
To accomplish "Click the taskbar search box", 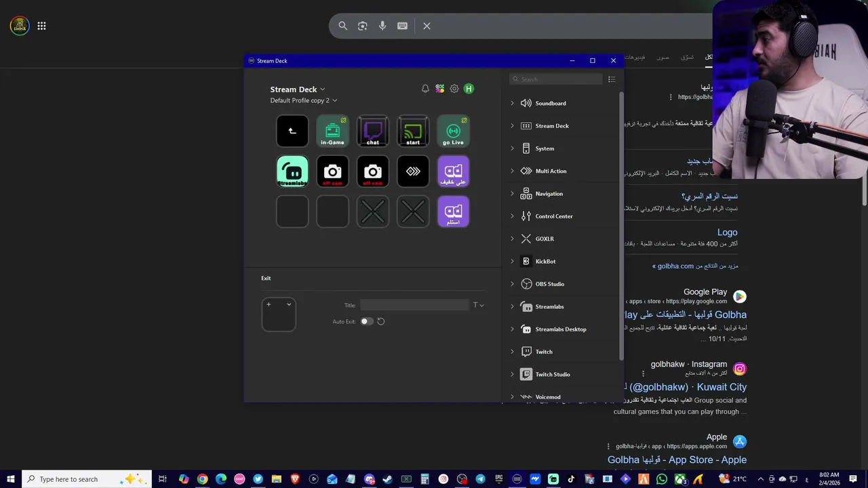I will tap(88, 479).
